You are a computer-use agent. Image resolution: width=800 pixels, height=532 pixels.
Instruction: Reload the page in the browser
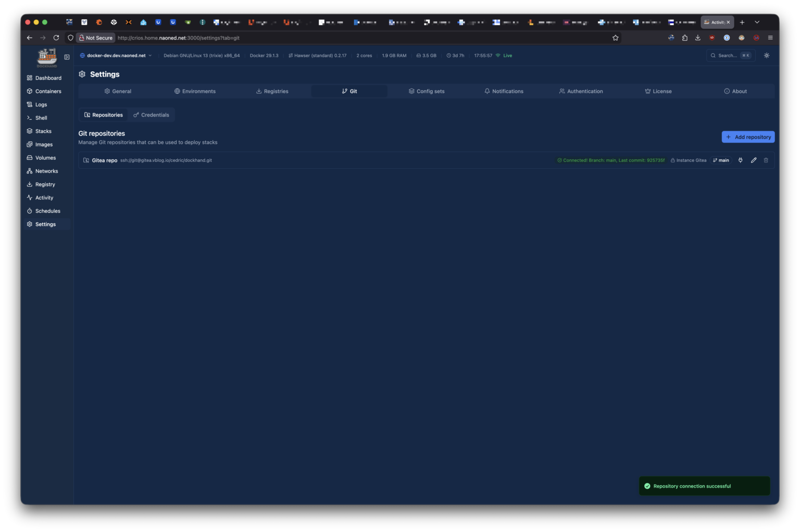(x=56, y=38)
